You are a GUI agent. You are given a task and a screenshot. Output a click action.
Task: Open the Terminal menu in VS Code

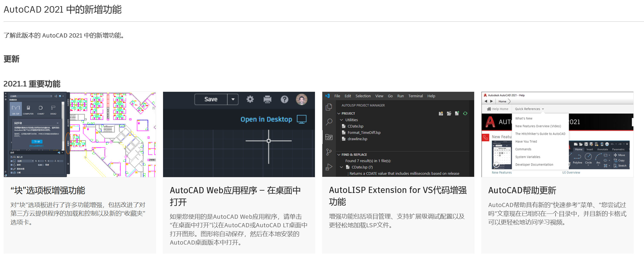pos(415,96)
